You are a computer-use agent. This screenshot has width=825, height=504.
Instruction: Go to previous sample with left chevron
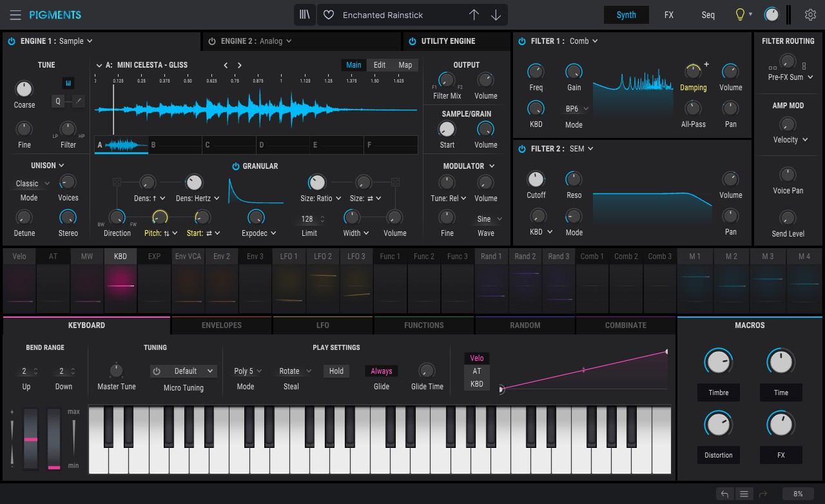(226, 65)
